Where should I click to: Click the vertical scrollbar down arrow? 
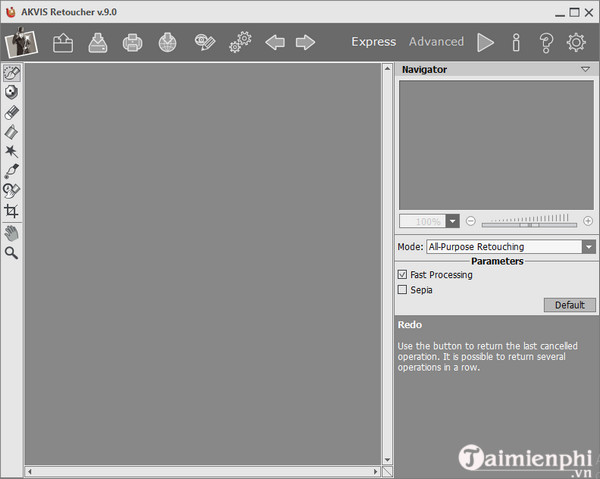click(387, 459)
